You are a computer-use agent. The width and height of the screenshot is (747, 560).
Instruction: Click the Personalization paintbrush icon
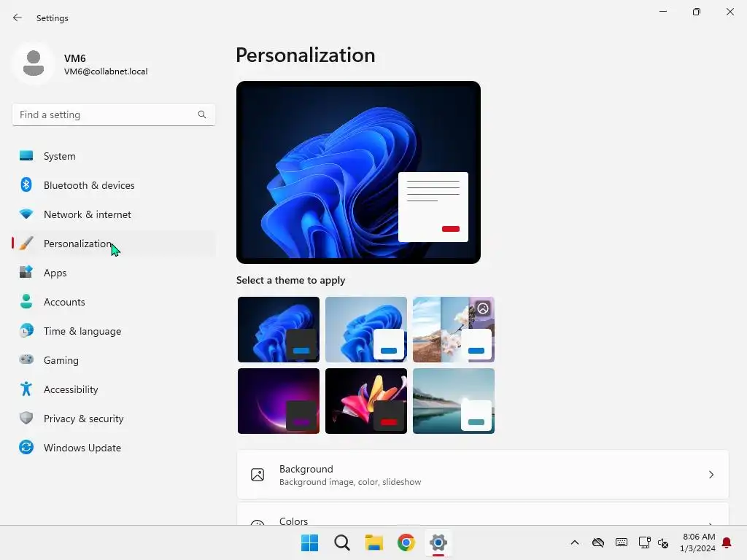pyautogui.click(x=26, y=244)
